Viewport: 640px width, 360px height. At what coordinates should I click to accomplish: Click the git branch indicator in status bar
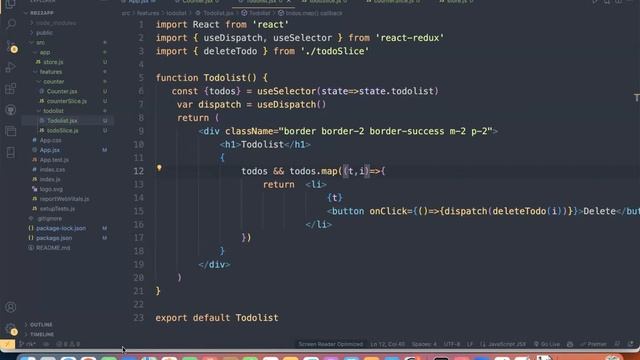(x=28, y=344)
